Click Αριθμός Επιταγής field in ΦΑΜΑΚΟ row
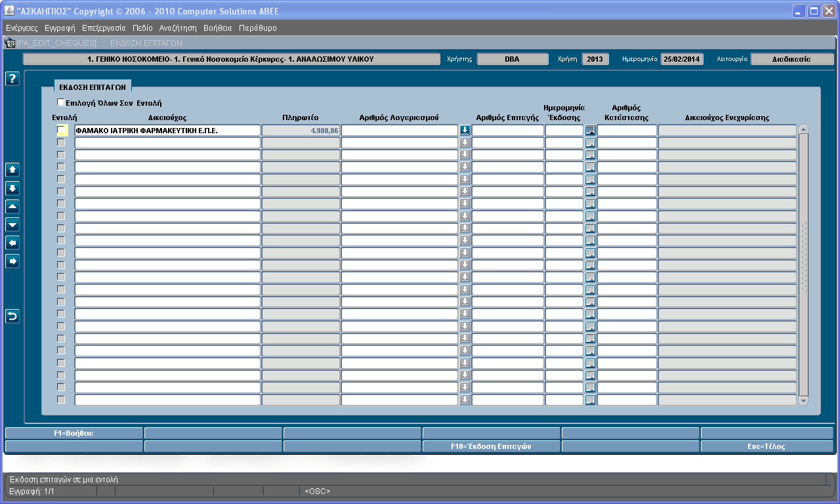This screenshot has width=840, height=504. (508, 131)
